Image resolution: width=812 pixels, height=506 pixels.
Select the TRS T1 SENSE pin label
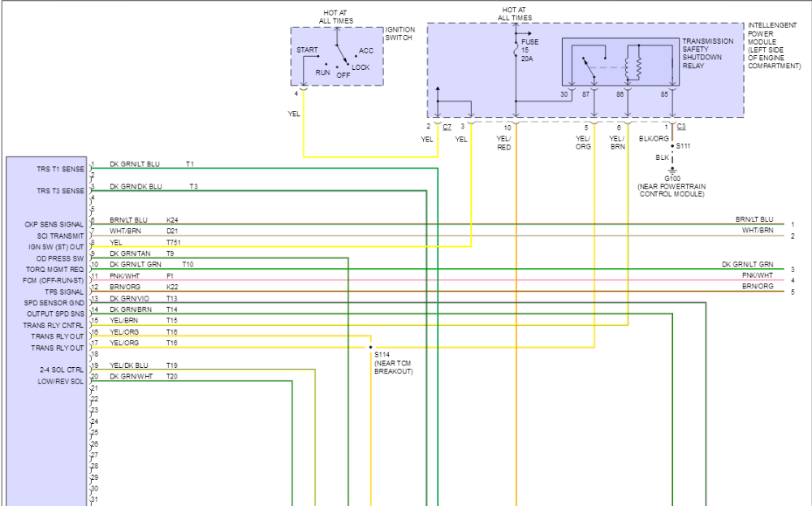click(61, 168)
